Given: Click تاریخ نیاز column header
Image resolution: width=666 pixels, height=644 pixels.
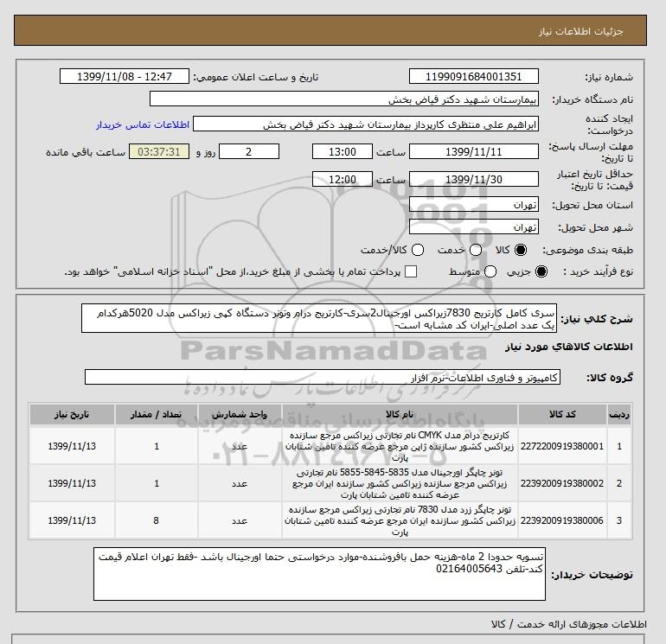Looking at the screenshot, I should pos(72,415).
